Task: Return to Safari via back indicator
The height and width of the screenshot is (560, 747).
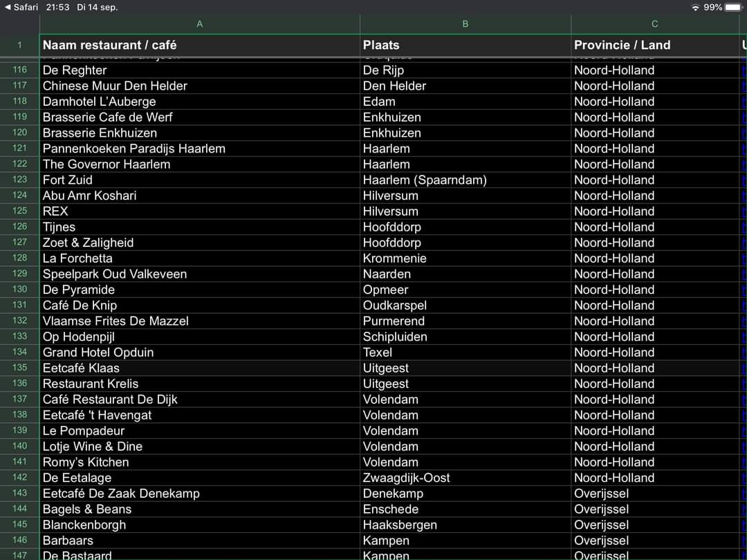Action: pyautogui.click(x=21, y=7)
